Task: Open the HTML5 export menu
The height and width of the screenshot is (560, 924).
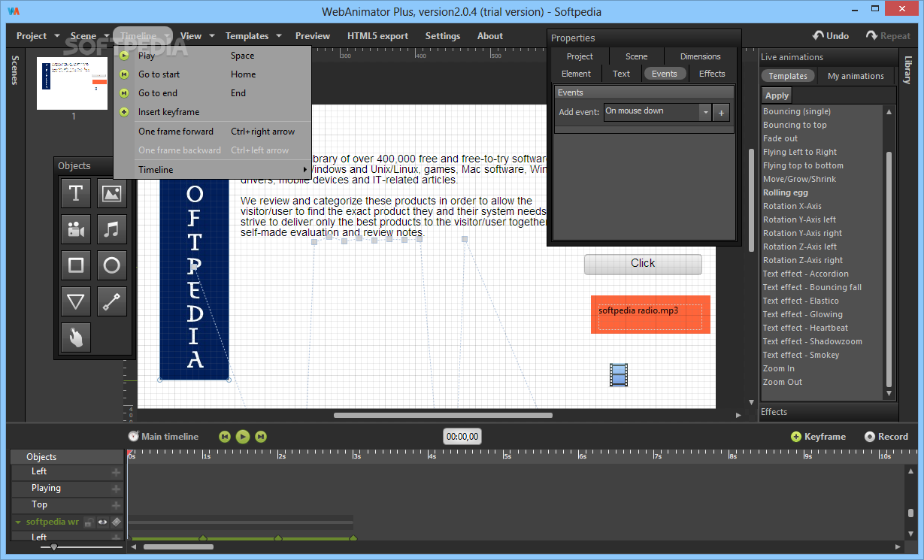Action: [377, 35]
